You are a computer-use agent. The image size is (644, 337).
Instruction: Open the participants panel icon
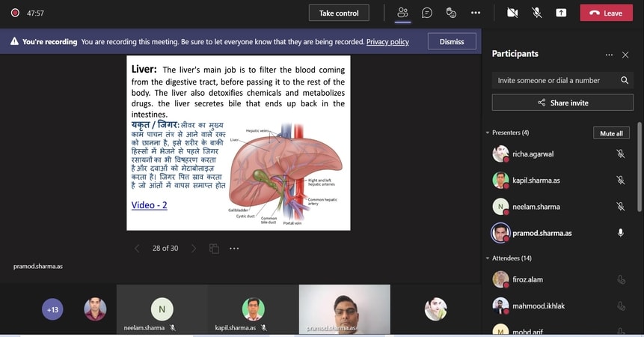coord(402,13)
